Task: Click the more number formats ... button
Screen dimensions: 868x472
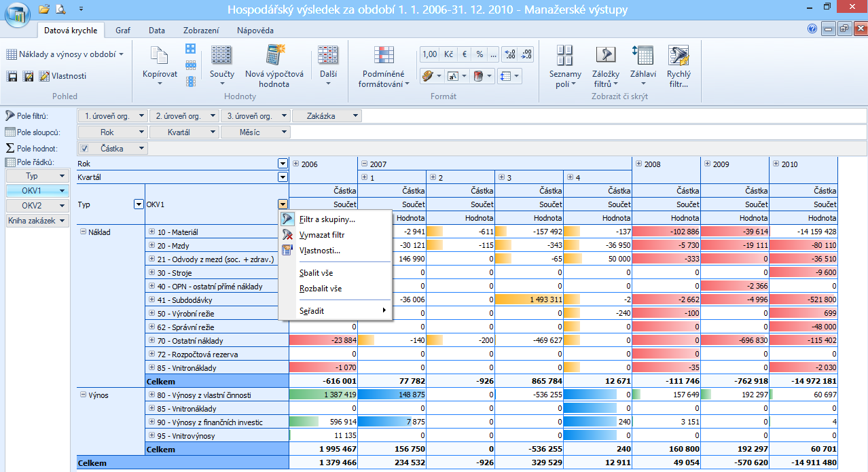Action: pos(494,54)
